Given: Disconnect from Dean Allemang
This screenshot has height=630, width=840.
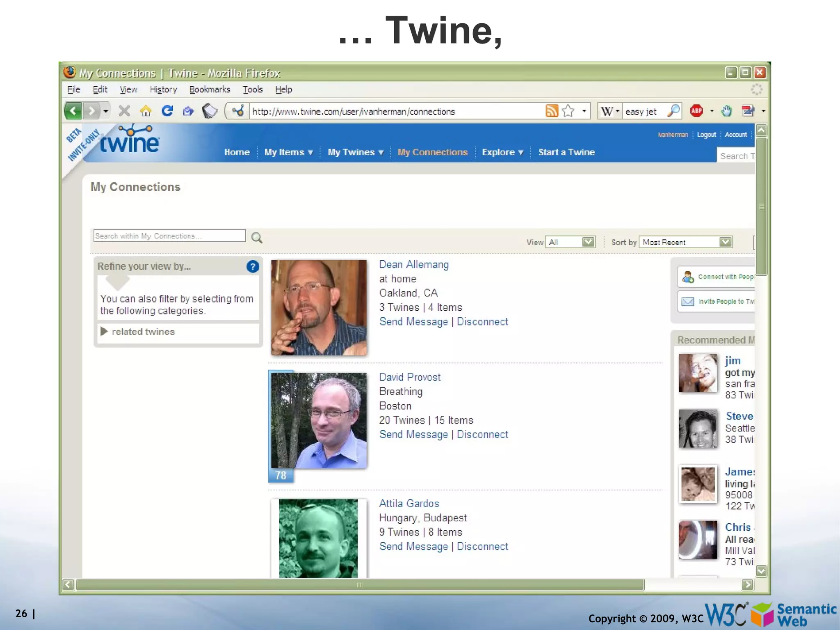Looking at the screenshot, I should pos(482,322).
